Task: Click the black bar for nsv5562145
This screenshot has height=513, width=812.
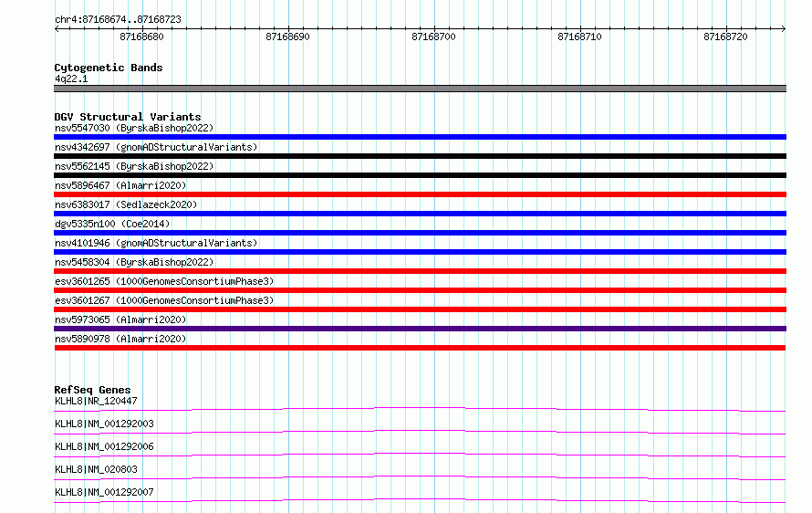Action: click(420, 175)
